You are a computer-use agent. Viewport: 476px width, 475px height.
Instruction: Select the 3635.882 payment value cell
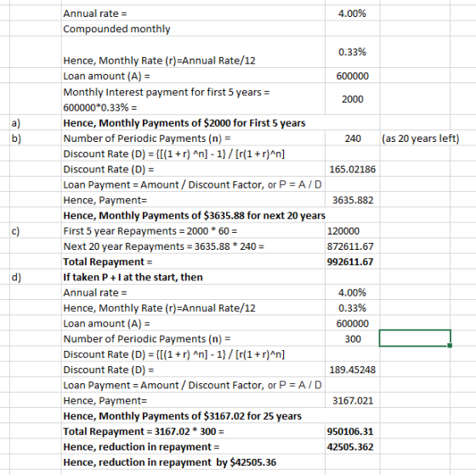point(353,200)
